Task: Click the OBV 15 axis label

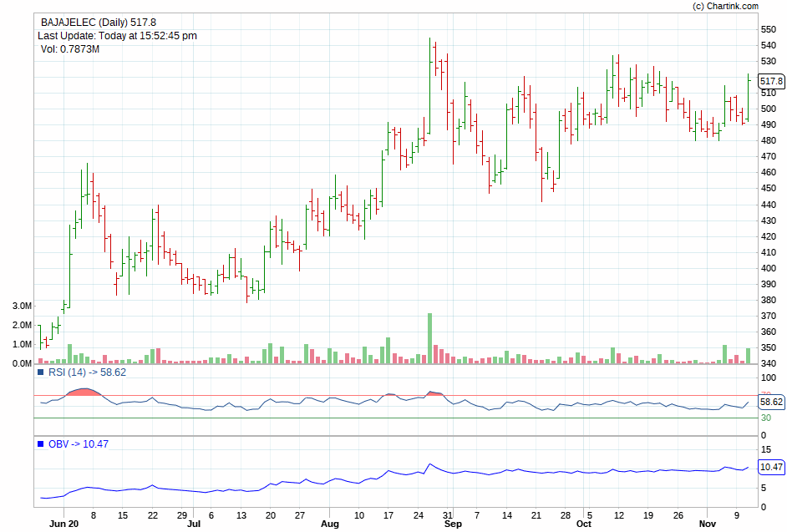Action: tap(766, 449)
